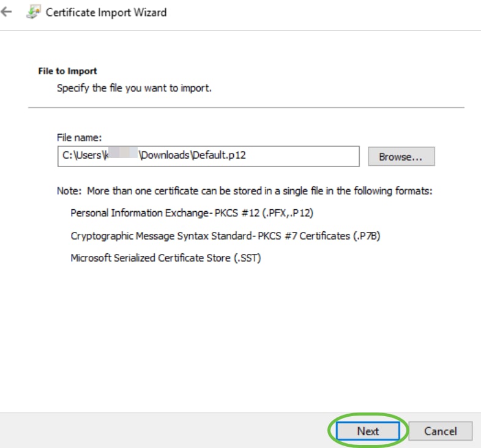
Task: Go back using the back arrow
Action: [x=6, y=12]
